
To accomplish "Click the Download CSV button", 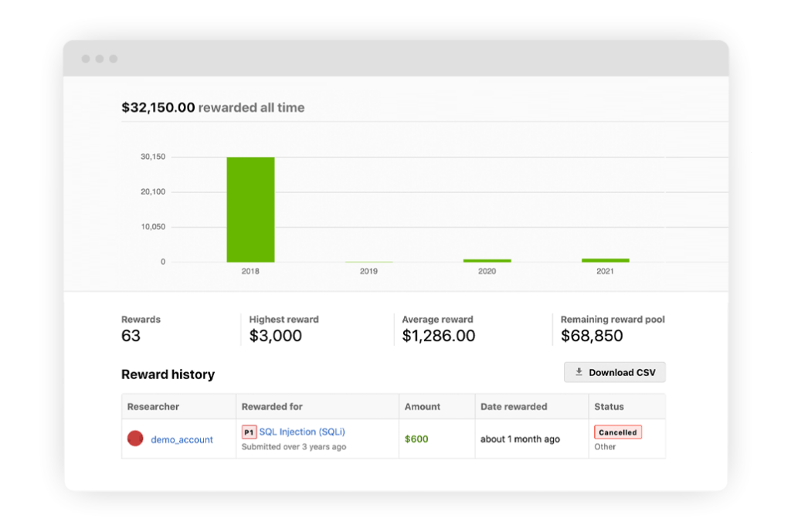I will (614, 372).
